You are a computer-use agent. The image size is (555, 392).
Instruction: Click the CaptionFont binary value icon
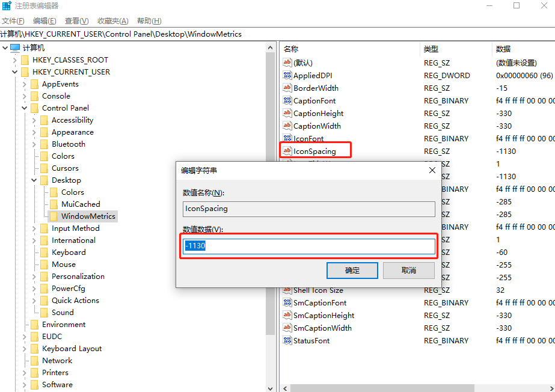pos(287,101)
